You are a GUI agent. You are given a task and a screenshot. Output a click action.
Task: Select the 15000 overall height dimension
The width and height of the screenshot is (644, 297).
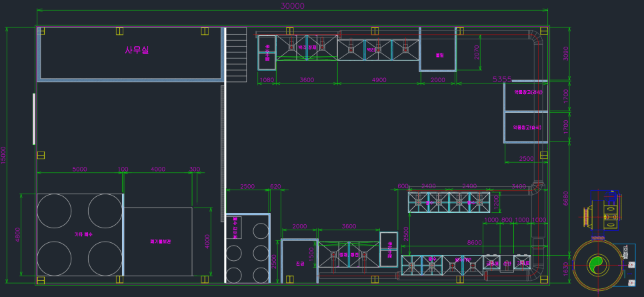(4, 155)
